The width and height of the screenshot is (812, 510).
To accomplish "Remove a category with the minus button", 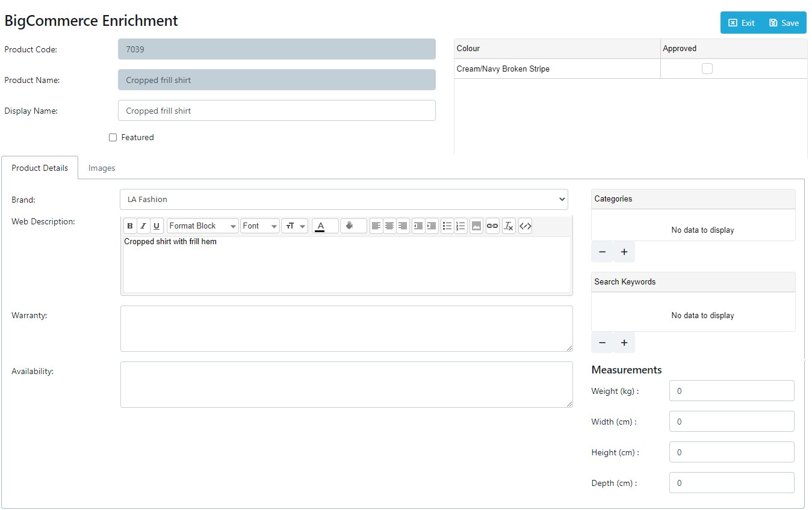I will (x=602, y=252).
